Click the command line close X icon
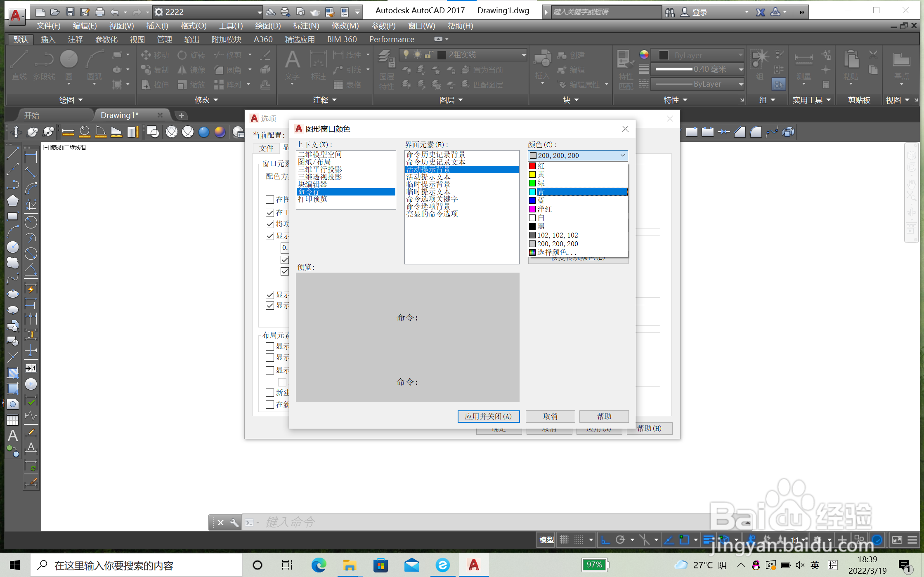This screenshot has width=924, height=577. [220, 523]
